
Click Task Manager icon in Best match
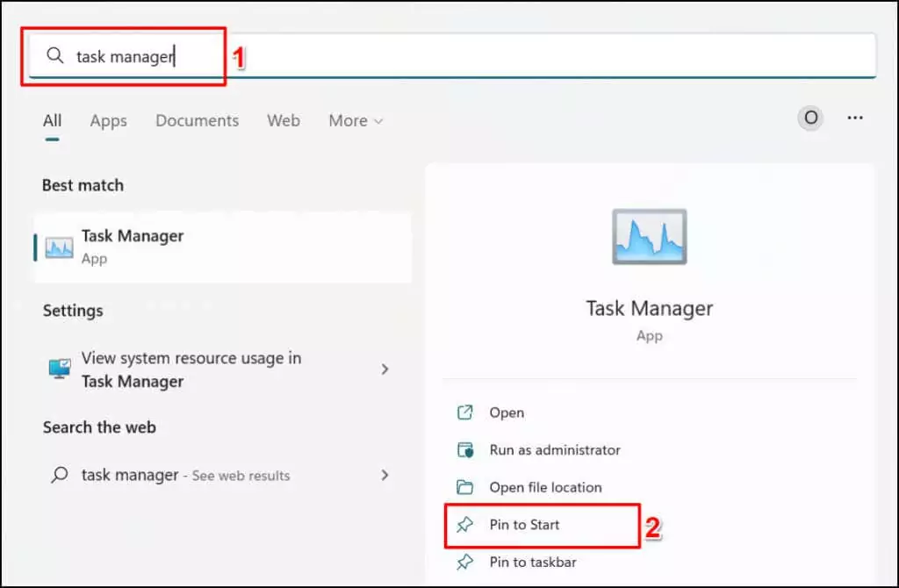59,247
